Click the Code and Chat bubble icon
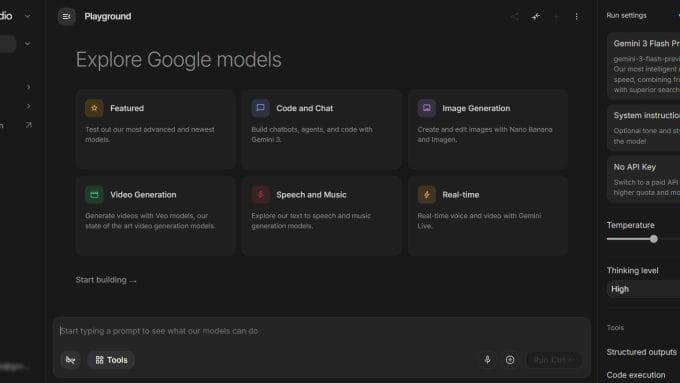Screen dimensions: 680x383 pos(260,108)
